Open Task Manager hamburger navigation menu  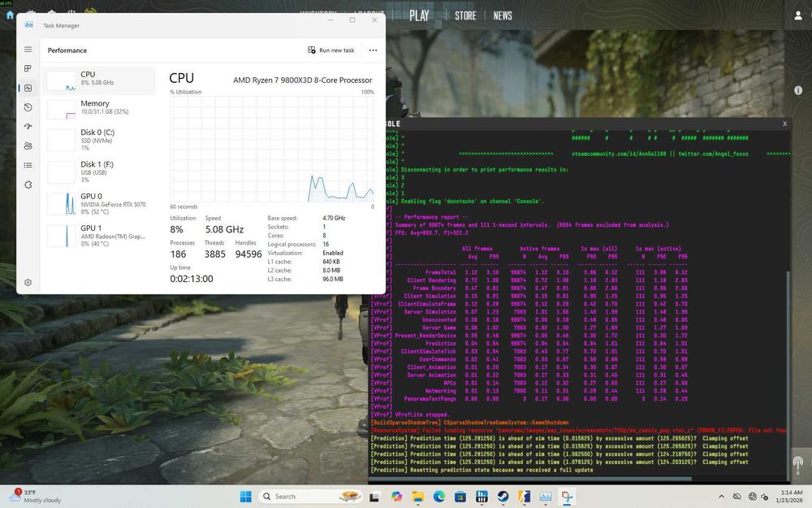coord(28,50)
